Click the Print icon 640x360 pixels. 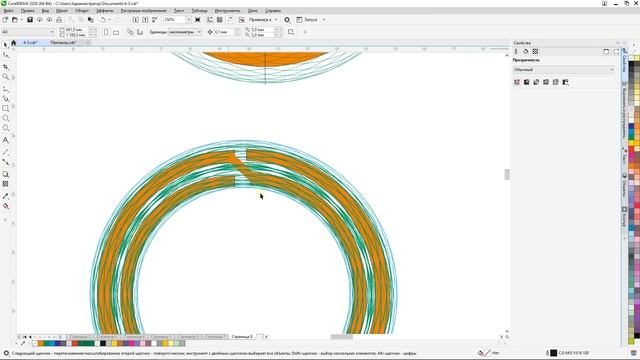point(59,20)
